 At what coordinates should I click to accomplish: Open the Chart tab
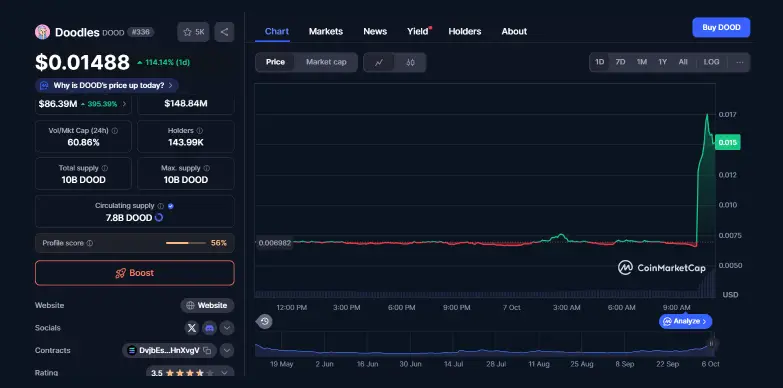click(277, 31)
